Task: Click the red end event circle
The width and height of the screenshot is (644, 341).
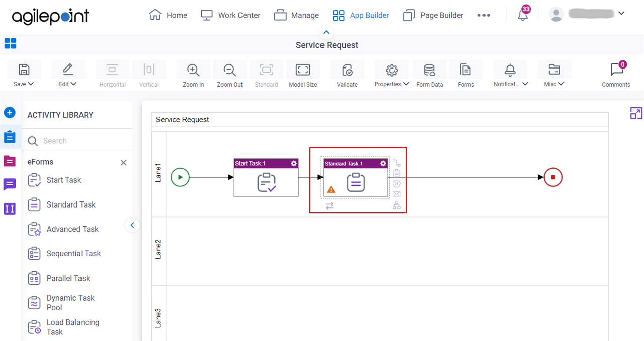Action: coord(553,177)
